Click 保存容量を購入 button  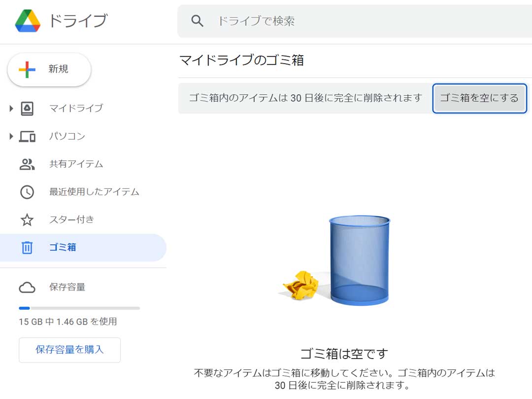click(69, 350)
